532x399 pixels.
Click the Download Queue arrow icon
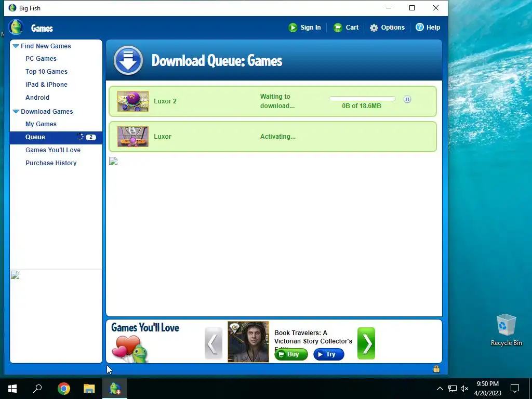pyautogui.click(x=128, y=60)
